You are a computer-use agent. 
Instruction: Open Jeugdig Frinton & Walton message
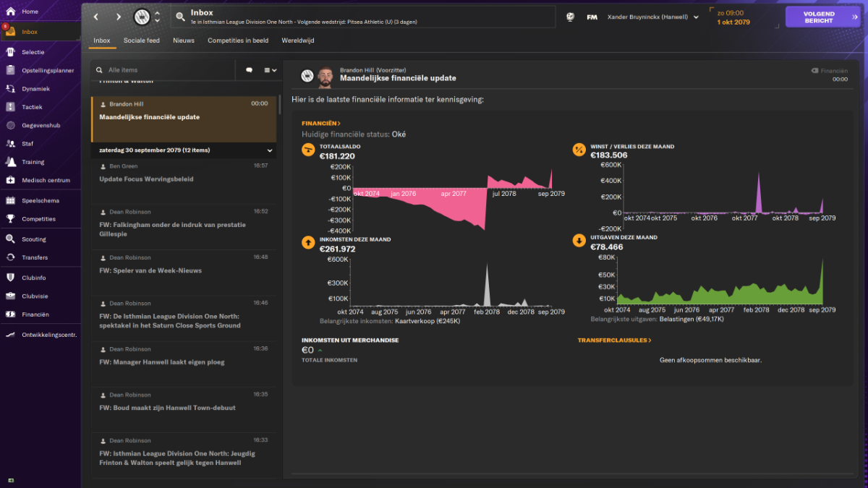(x=184, y=455)
